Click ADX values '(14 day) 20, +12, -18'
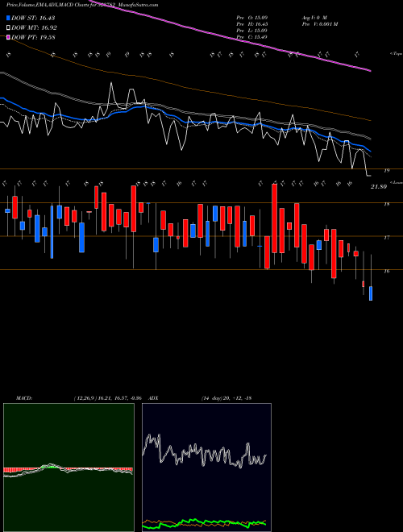 tap(226, 398)
